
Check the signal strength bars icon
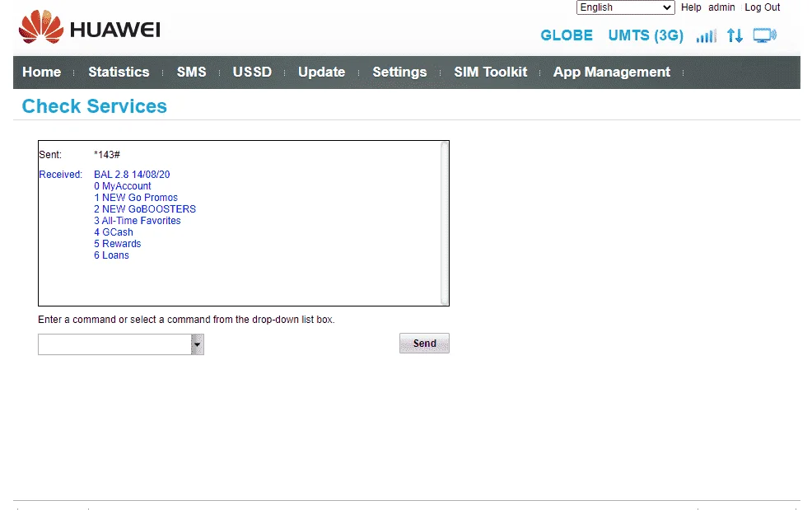point(707,35)
